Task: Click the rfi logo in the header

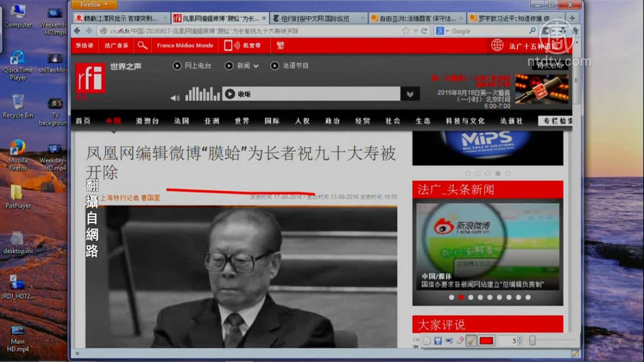Action: (x=91, y=78)
